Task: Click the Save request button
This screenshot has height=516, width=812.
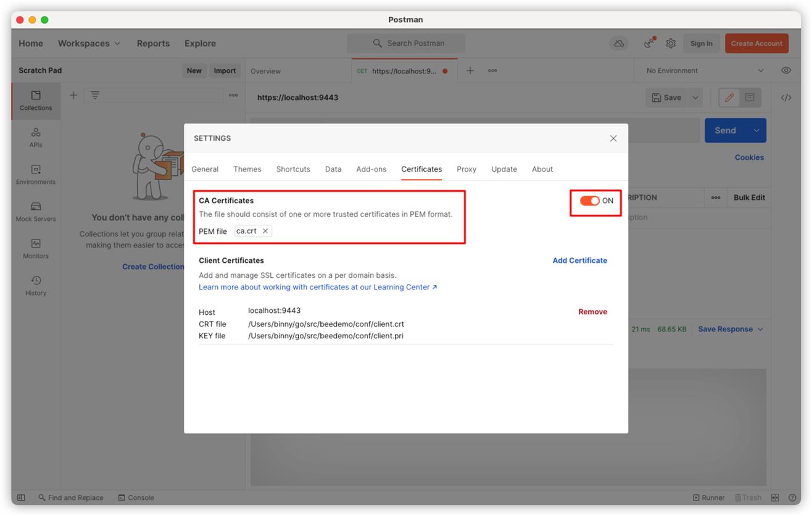Action: [x=666, y=98]
